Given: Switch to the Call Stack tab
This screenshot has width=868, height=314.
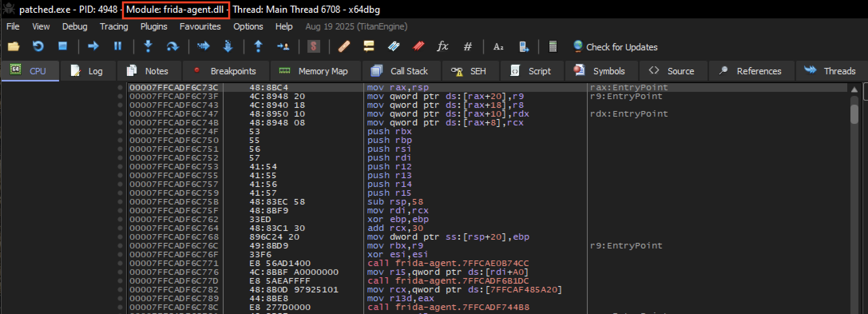Looking at the screenshot, I should (x=401, y=71).
